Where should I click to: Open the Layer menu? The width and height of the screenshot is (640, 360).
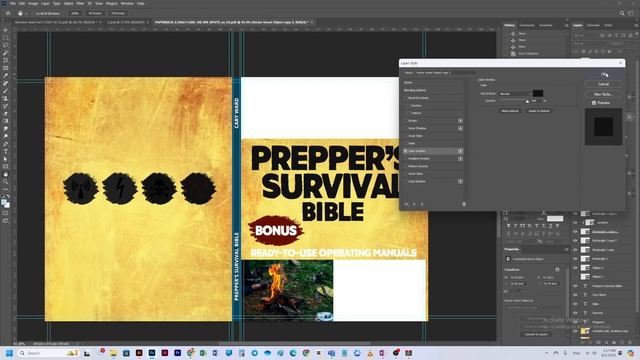tap(45, 3)
